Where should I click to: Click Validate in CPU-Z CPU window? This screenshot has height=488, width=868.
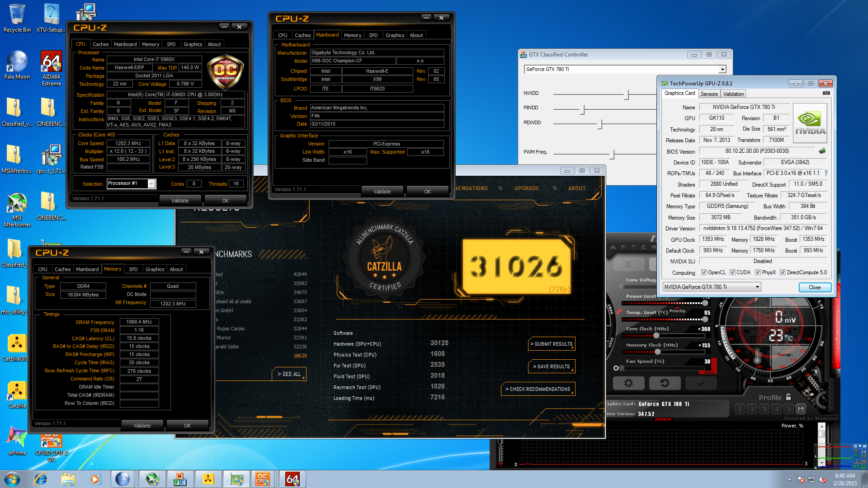pyautogui.click(x=180, y=201)
